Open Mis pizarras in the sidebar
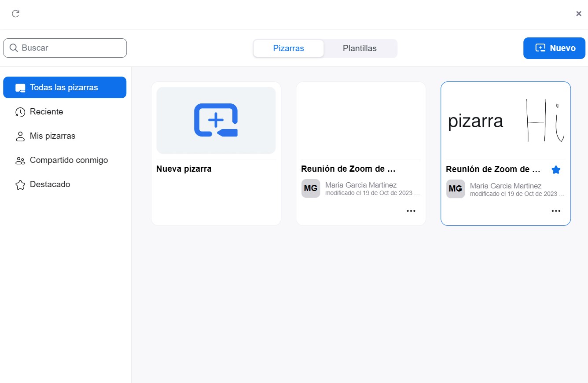This screenshot has height=383, width=588. pyautogui.click(x=52, y=136)
